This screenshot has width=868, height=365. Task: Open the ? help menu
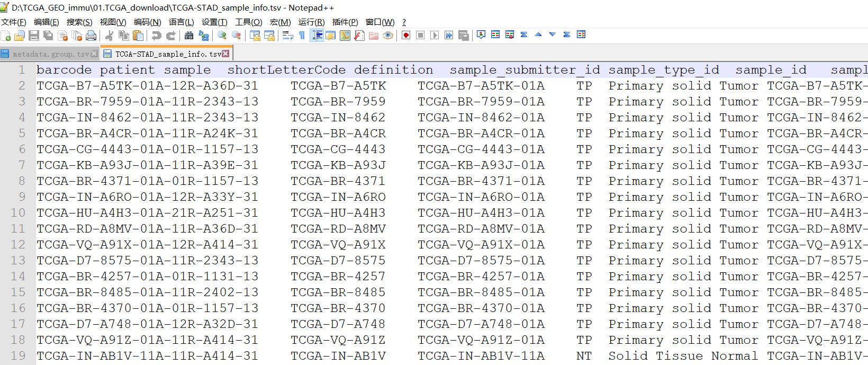404,22
